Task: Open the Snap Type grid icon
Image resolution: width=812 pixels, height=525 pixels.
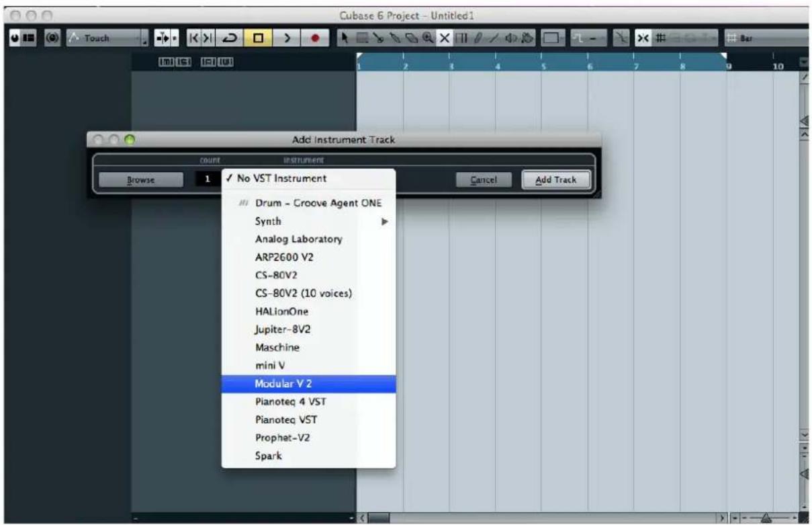Action: coord(660,38)
